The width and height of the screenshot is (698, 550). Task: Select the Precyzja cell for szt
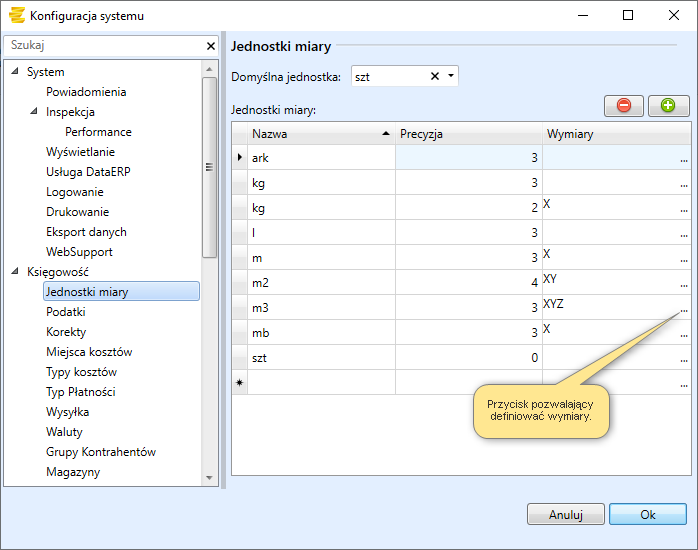468,357
